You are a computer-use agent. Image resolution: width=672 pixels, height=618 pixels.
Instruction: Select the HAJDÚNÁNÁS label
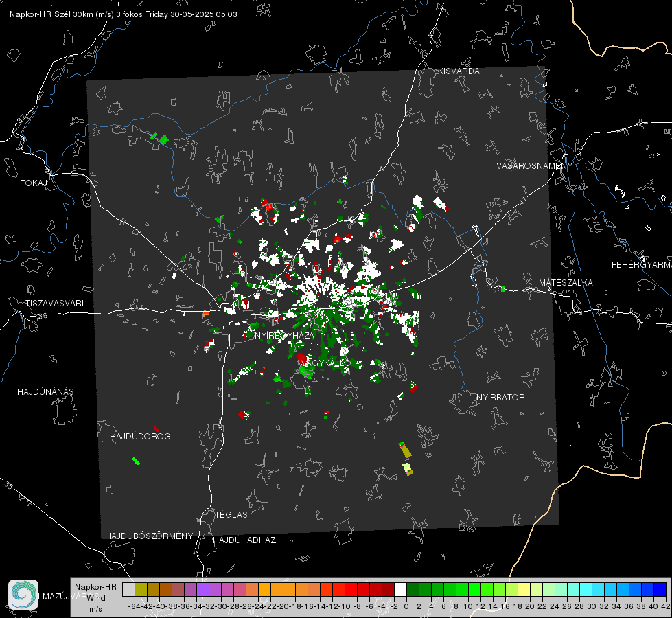point(45,391)
